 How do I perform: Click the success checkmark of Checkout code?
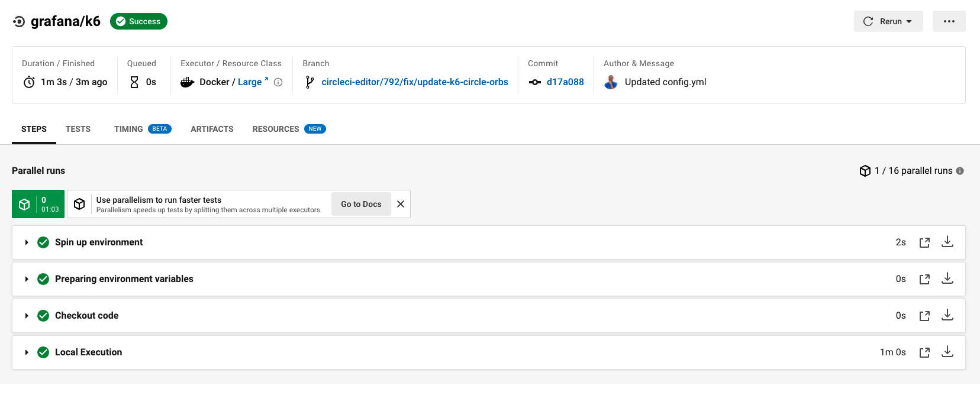click(x=43, y=316)
